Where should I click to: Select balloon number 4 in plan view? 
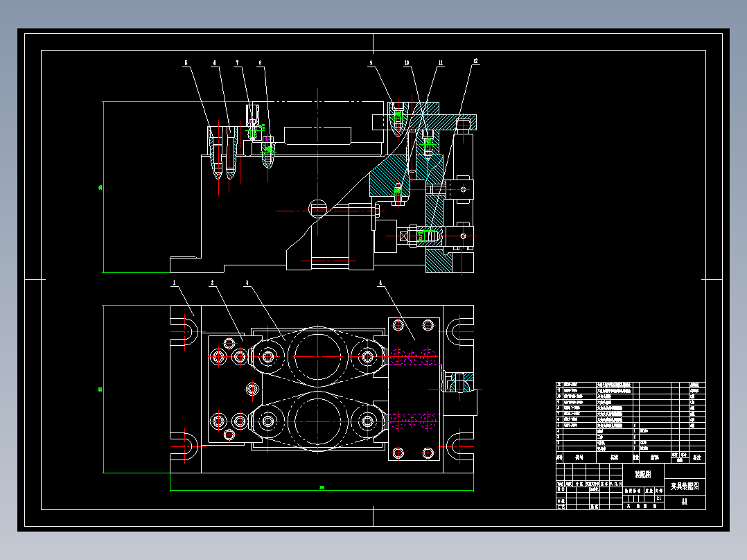tap(380, 283)
